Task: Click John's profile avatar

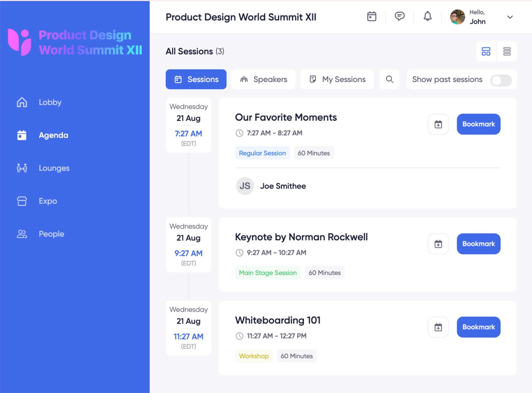Action: pyautogui.click(x=457, y=17)
